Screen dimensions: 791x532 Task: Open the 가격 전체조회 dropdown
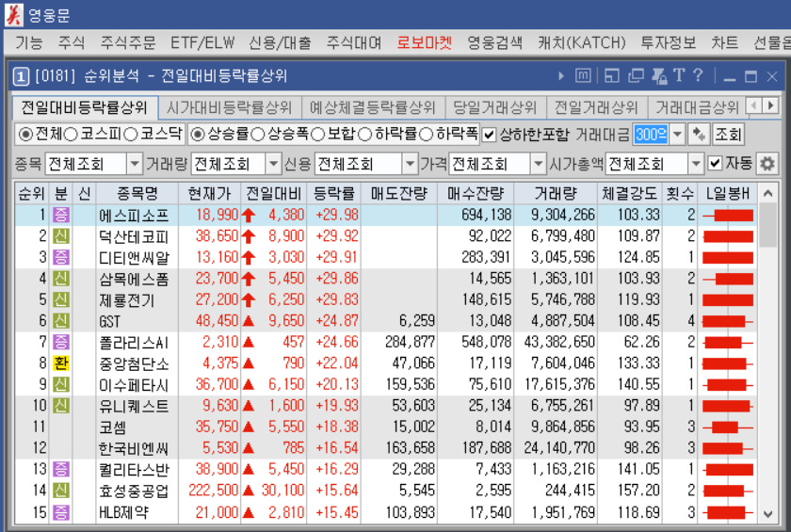pyautogui.click(x=539, y=164)
